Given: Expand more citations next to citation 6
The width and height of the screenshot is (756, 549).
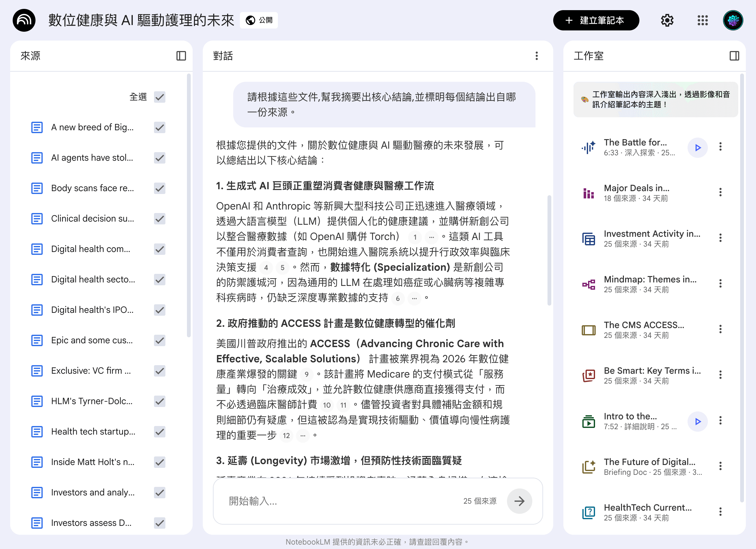Looking at the screenshot, I should 414,299.
